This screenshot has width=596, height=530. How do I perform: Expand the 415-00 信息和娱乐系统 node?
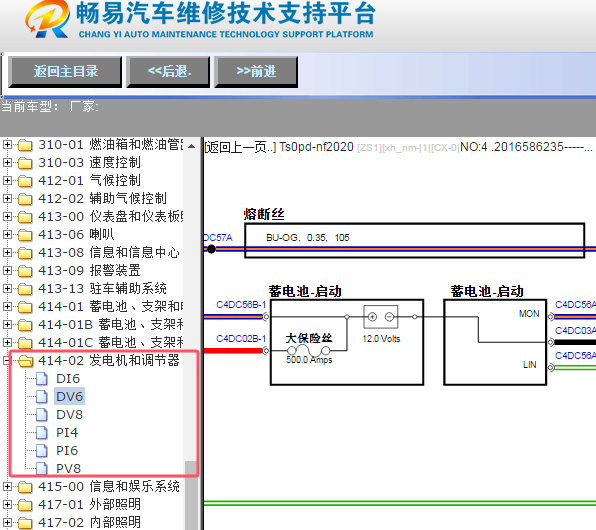[7, 486]
